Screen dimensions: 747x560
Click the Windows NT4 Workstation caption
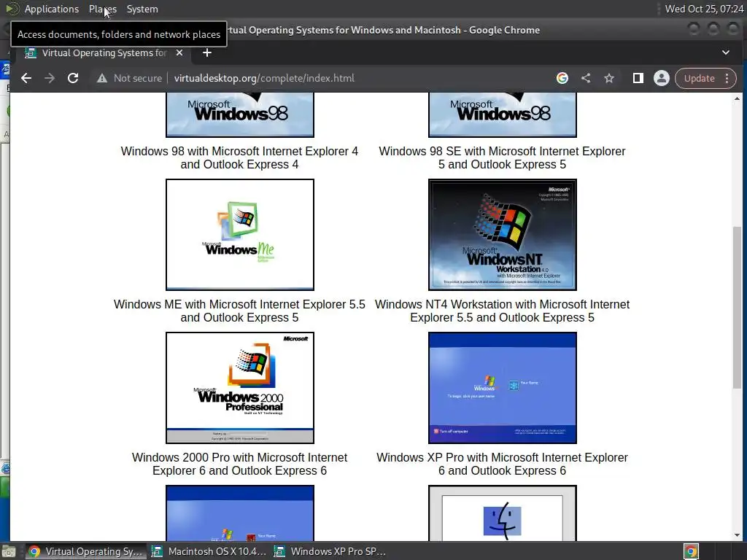[x=502, y=311]
